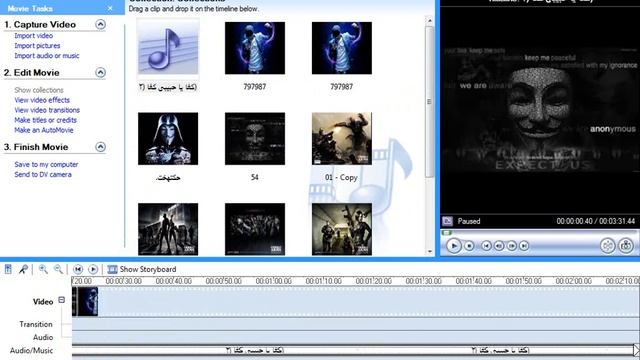
Task: Click the icon left of the Paused status
Action: tap(447, 221)
